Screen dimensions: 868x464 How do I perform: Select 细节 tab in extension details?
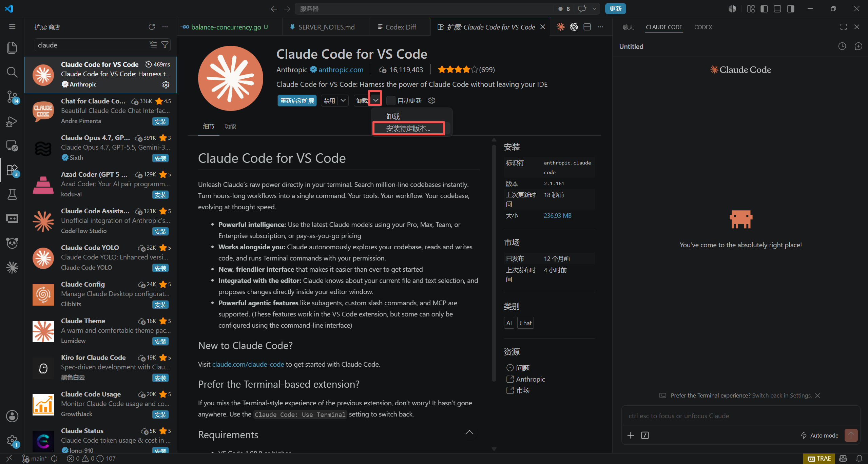point(209,127)
